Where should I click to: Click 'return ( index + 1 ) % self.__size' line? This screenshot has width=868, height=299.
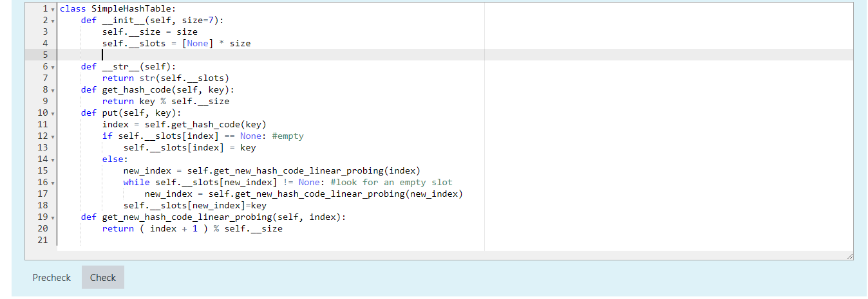pos(192,229)
